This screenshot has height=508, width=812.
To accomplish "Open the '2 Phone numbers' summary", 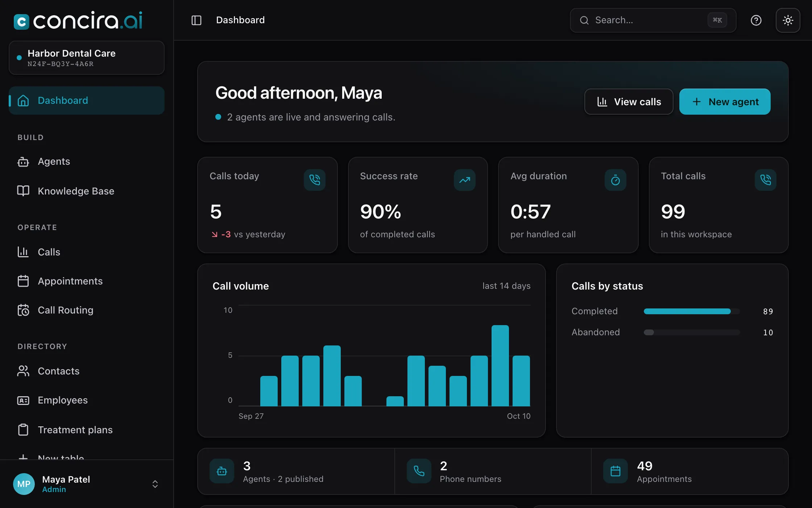I will pos(493,471).
